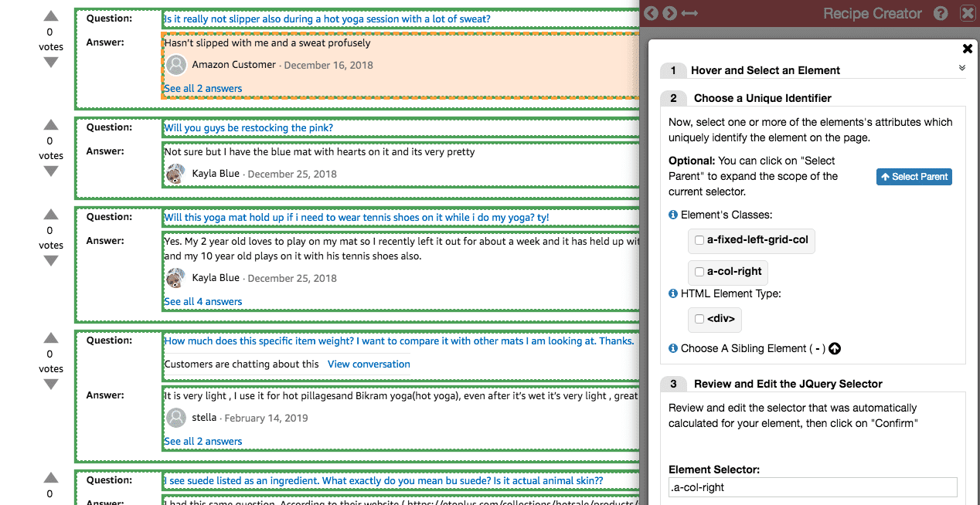Click the 'Amazon Customer' author name
The width and height of the screenshot is (980, 505).
pyautogui.click(x=233, y=65)
